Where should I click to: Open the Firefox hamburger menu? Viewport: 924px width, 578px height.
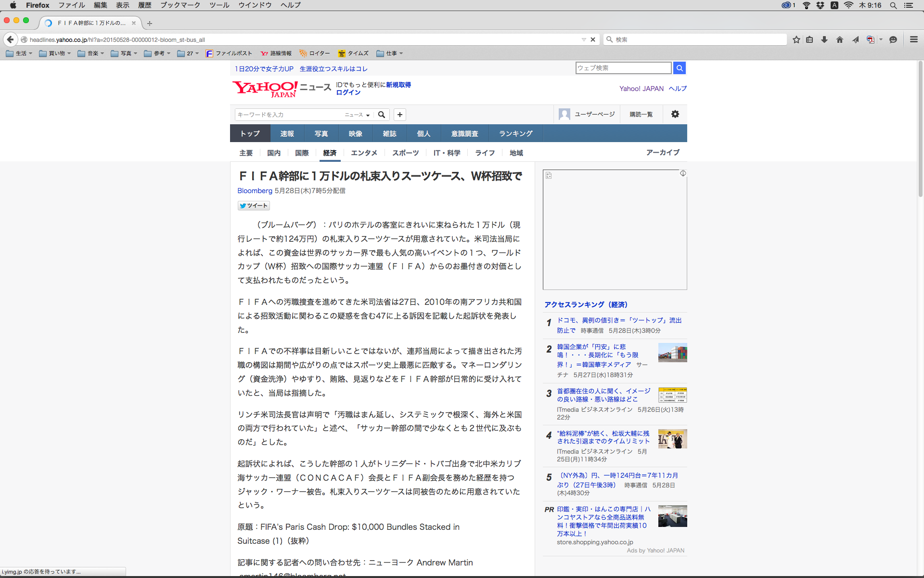click(913, 39)
